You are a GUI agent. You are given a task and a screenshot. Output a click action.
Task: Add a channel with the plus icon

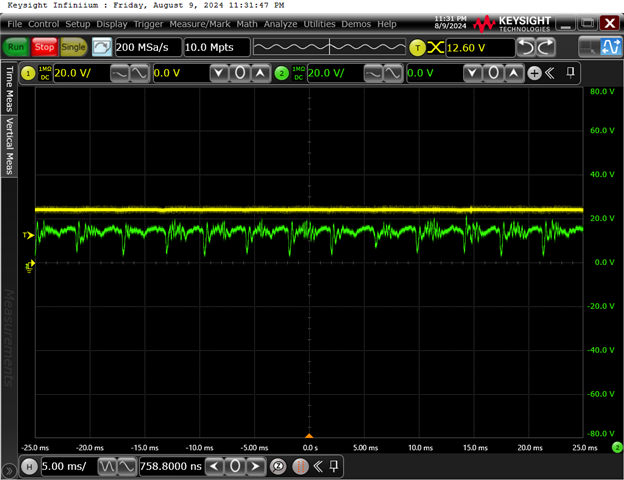pyautogui.click(x=534, y=73)
